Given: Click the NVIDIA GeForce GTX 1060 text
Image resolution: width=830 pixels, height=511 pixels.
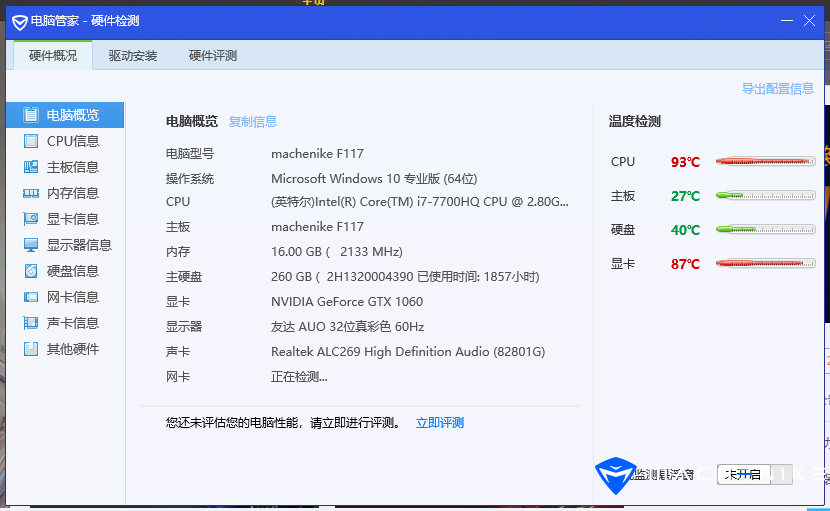Looking at the screenshot, I should pos(347,301).
